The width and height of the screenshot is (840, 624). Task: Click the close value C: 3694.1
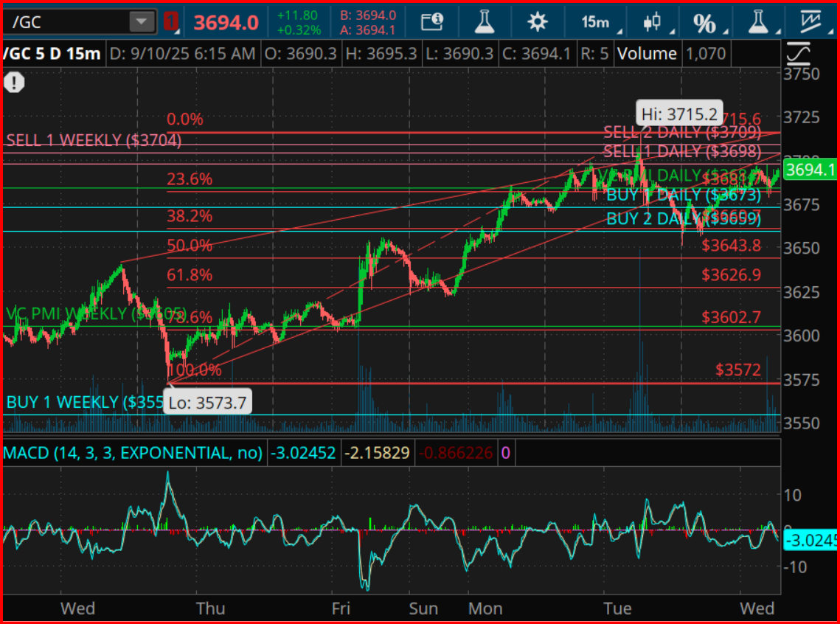pyautogui.click(x=537, y=54)
